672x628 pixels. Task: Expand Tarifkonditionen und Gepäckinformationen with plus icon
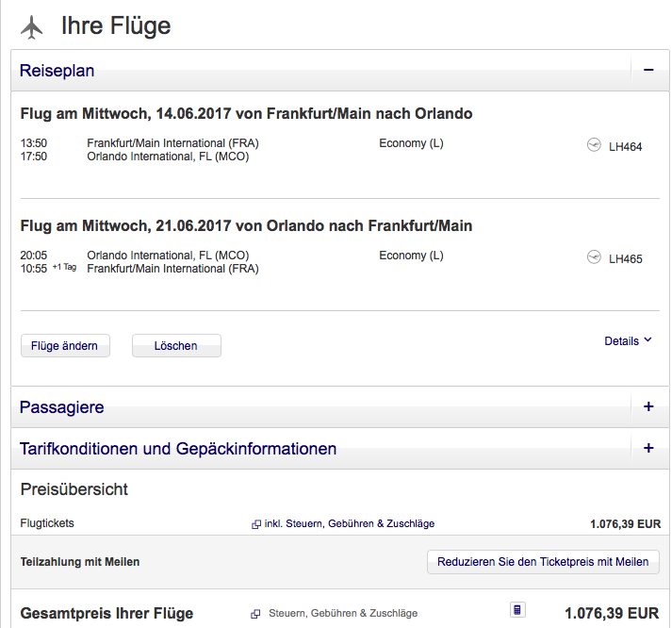[648, 449]
